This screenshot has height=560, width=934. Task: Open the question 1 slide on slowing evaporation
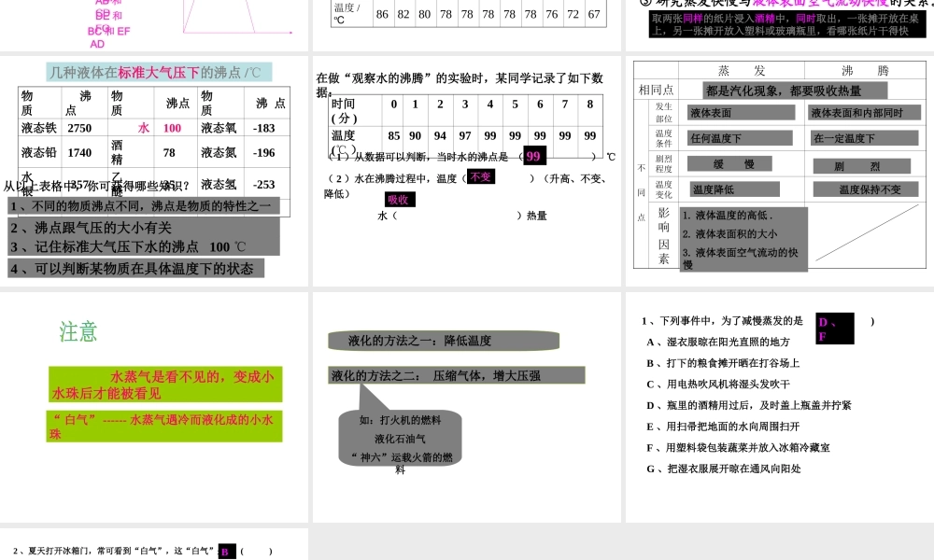click(780, 407)
